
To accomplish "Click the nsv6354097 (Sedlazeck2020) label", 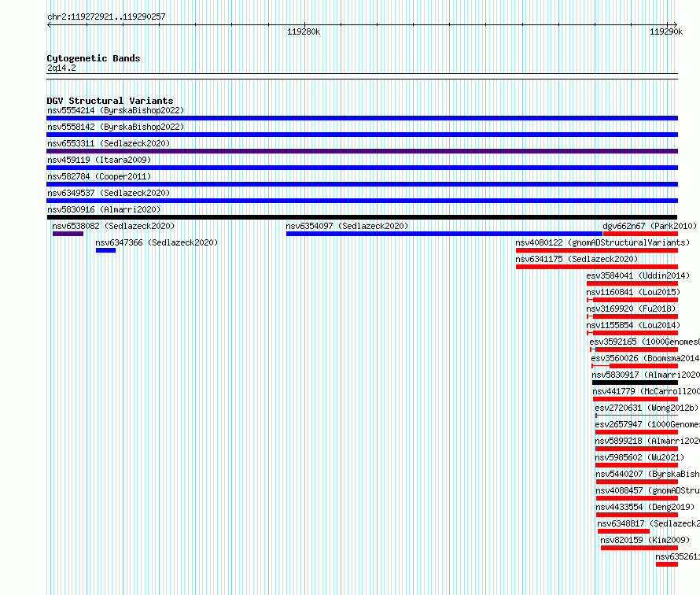I will point(348,226).
